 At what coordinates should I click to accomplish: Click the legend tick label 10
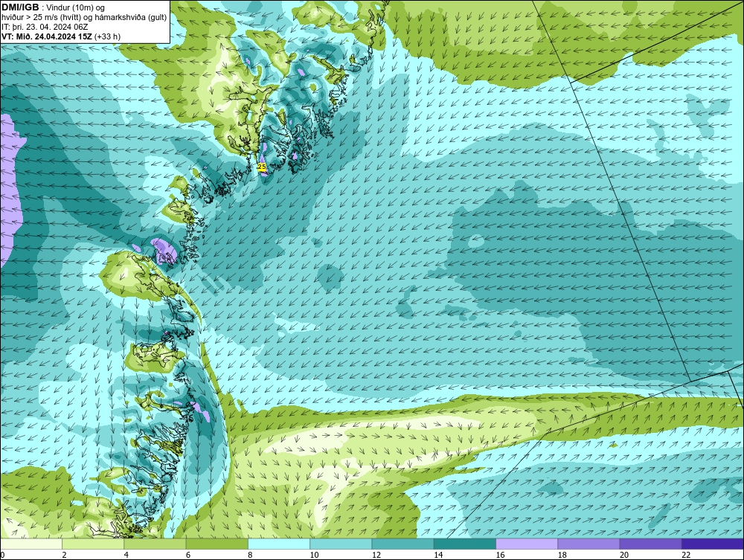coord(314,556)
